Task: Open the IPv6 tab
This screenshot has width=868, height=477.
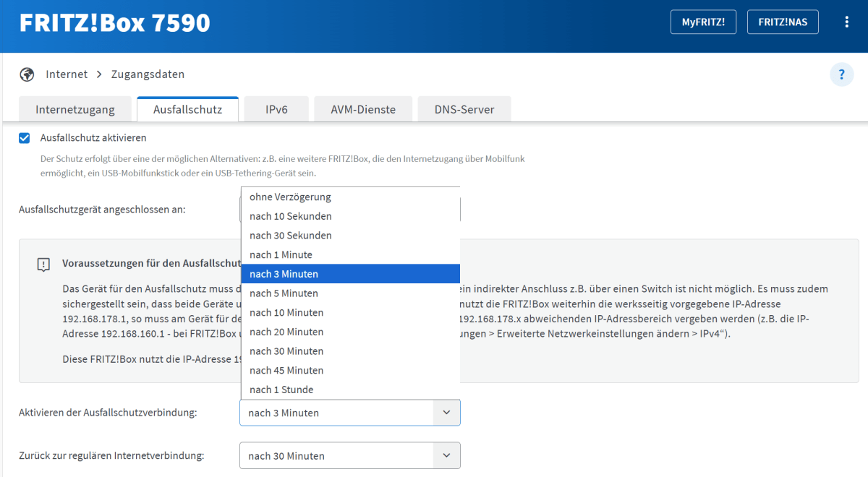Action: coord(276,110)
